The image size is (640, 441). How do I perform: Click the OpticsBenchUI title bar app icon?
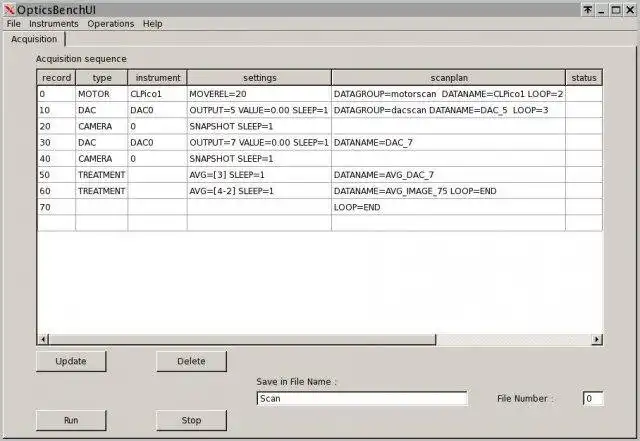[9, 9]
